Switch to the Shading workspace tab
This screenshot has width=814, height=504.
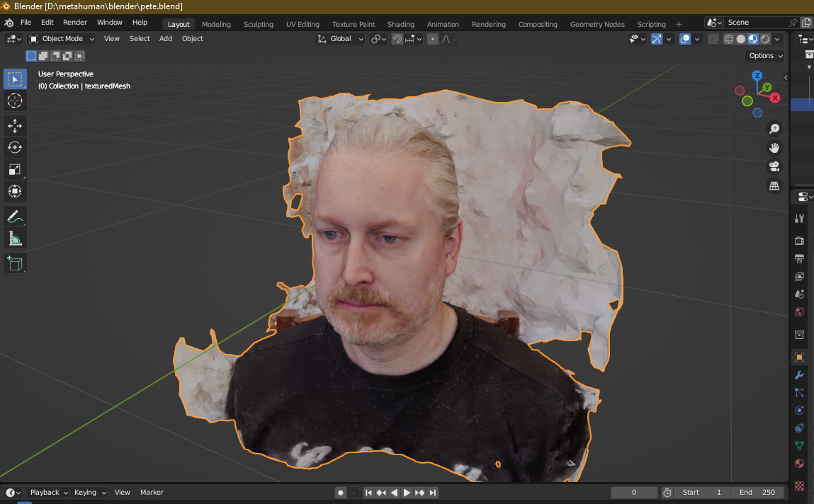[401, 24]
